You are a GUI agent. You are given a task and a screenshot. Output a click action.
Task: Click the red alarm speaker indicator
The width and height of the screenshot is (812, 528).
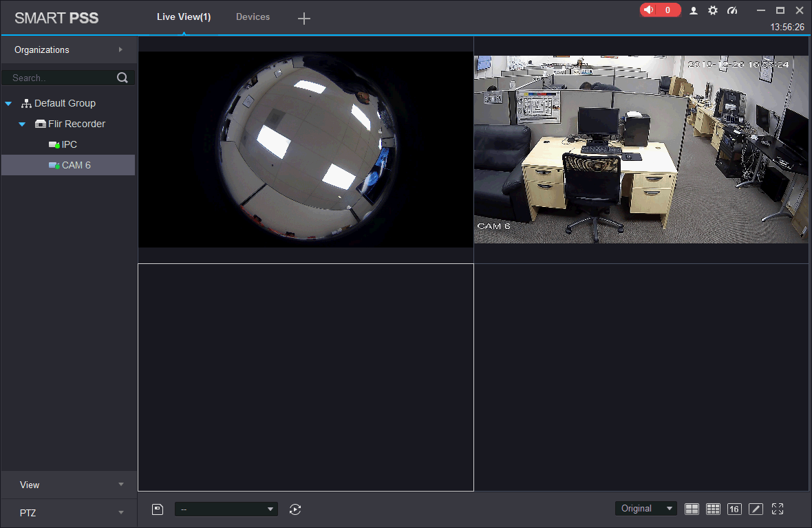click(659, 10)
